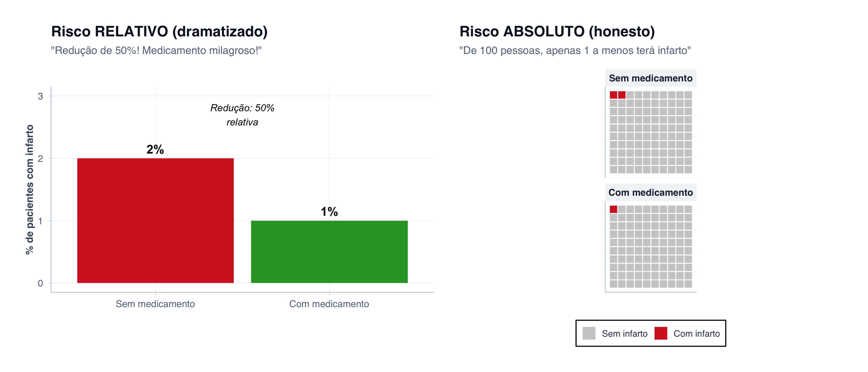The height and width of the screenshot is (372, 868).
Task: Click the 'Risco RELATIVO (dramatizado)' title
Action: (159, 31)
